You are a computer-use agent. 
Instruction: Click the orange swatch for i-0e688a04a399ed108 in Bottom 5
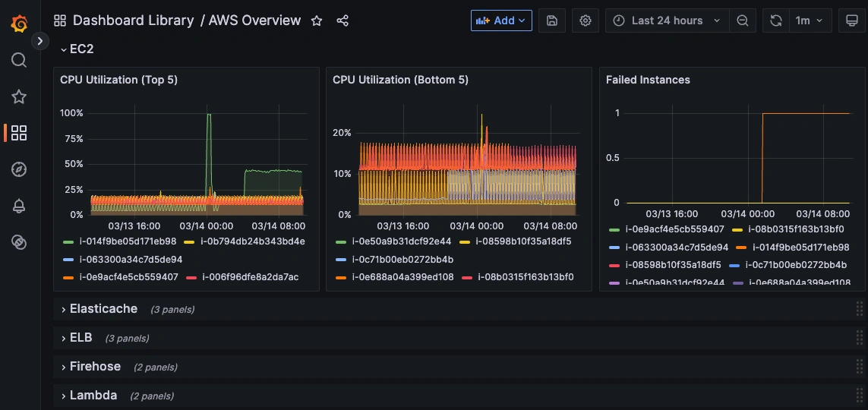click(x=342, y=277)
